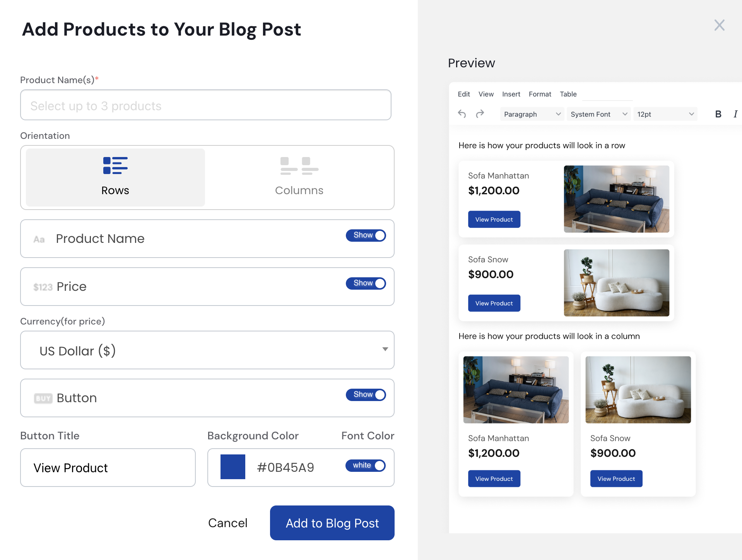Open the View menu in preview editor
The image size is (742, 560).
486,94
